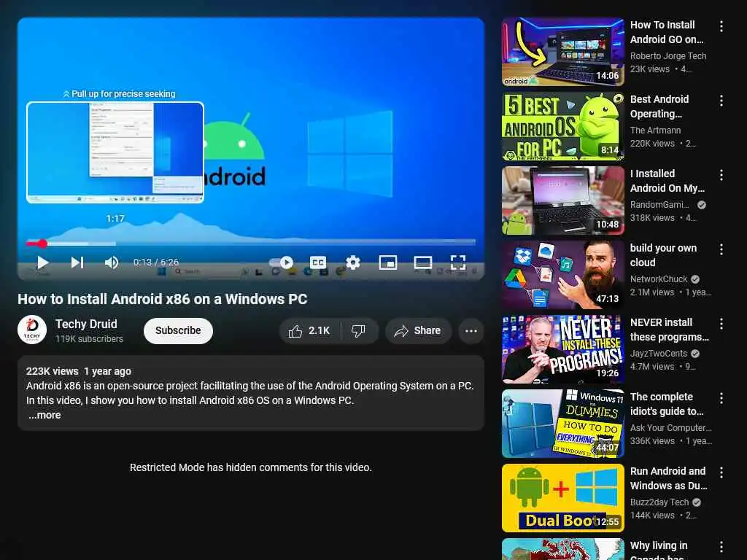Click the 'NetworkChuck' channel name

[659, 279]
